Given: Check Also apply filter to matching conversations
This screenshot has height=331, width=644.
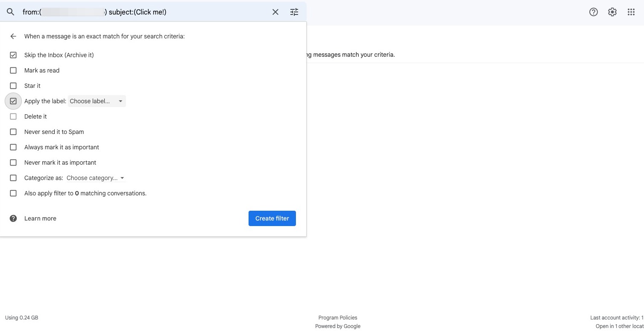Looking at the screenshot, I should tap(13, 193).
